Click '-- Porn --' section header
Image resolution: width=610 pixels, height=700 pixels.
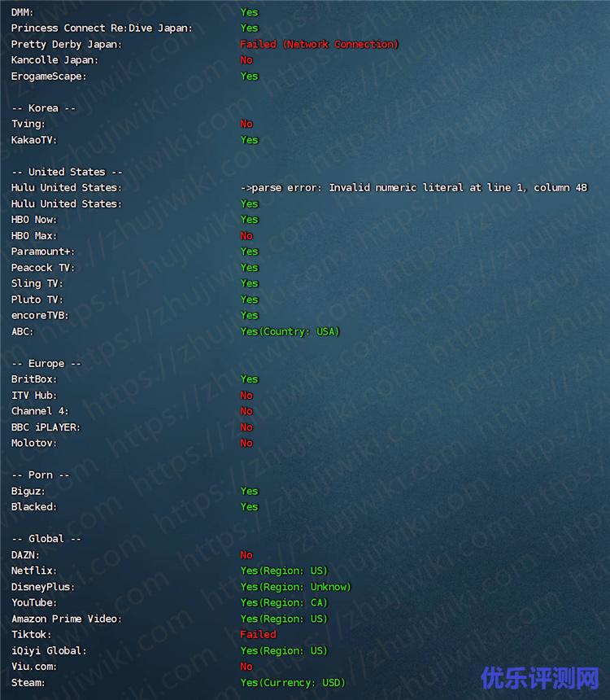[41, 475]
